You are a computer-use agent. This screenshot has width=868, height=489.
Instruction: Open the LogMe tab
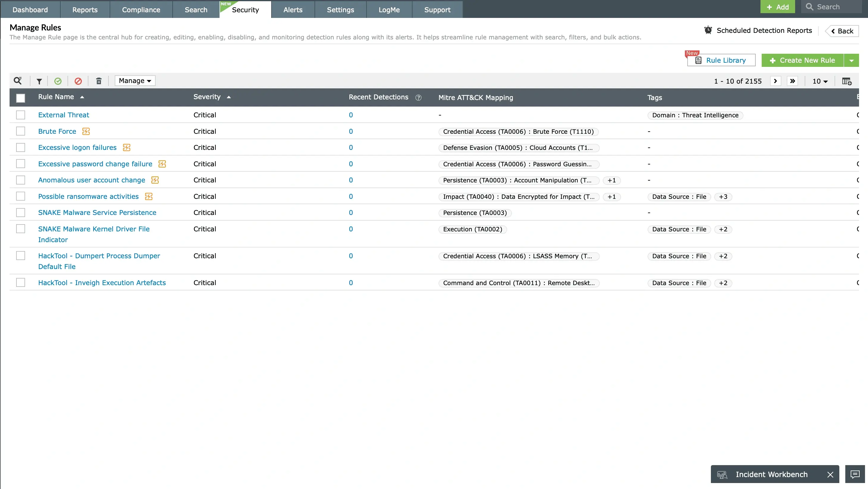(x=389, y=10)
